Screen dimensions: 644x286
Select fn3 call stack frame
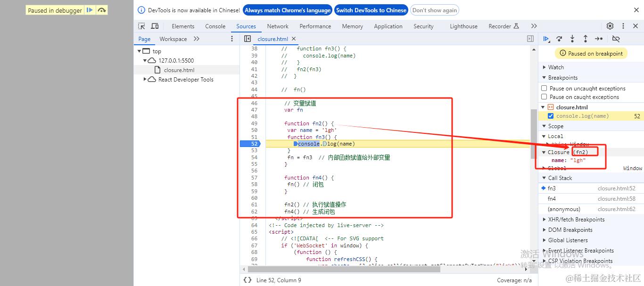click(x=591, y=188)
